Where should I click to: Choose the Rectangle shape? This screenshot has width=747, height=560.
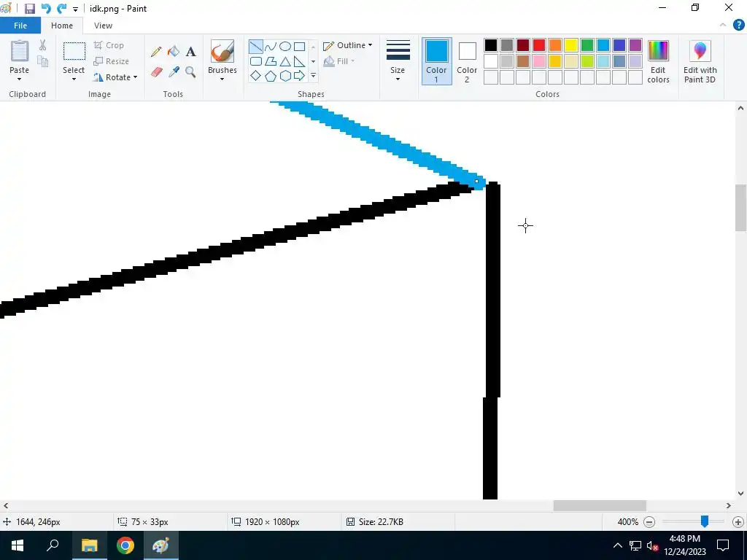click(x=299, y=46)
